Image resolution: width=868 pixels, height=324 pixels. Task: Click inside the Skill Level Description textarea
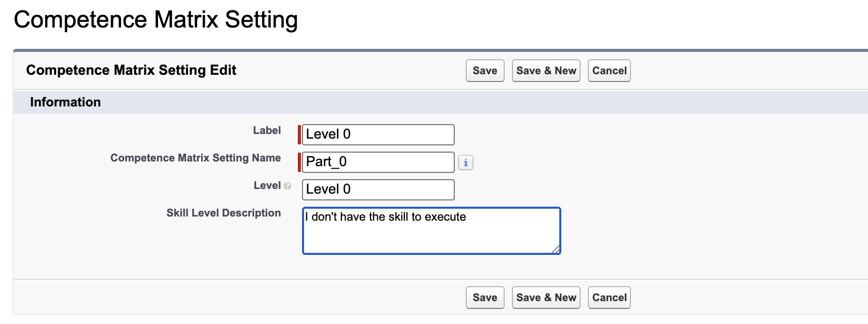pos(431,234)
